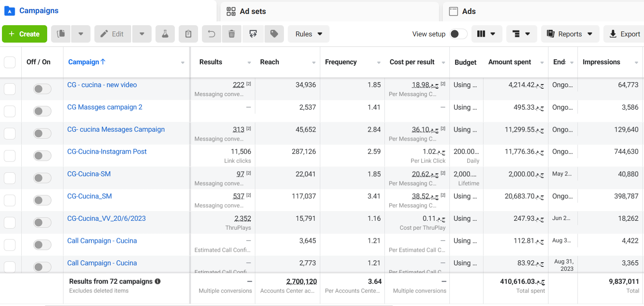Open the A/B test flask icon
Screen dimensions: 644x306
tap(165, 34)
